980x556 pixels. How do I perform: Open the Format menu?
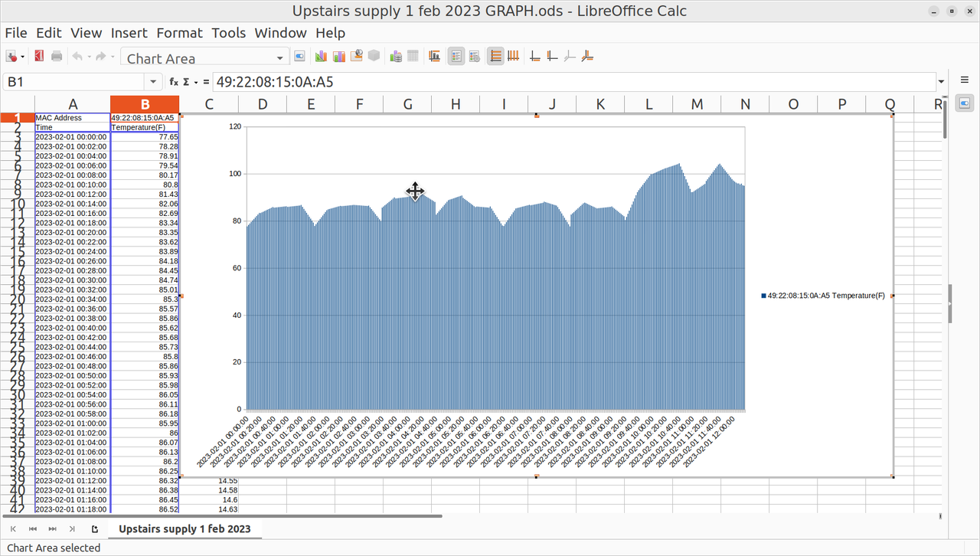pos(179,33)
